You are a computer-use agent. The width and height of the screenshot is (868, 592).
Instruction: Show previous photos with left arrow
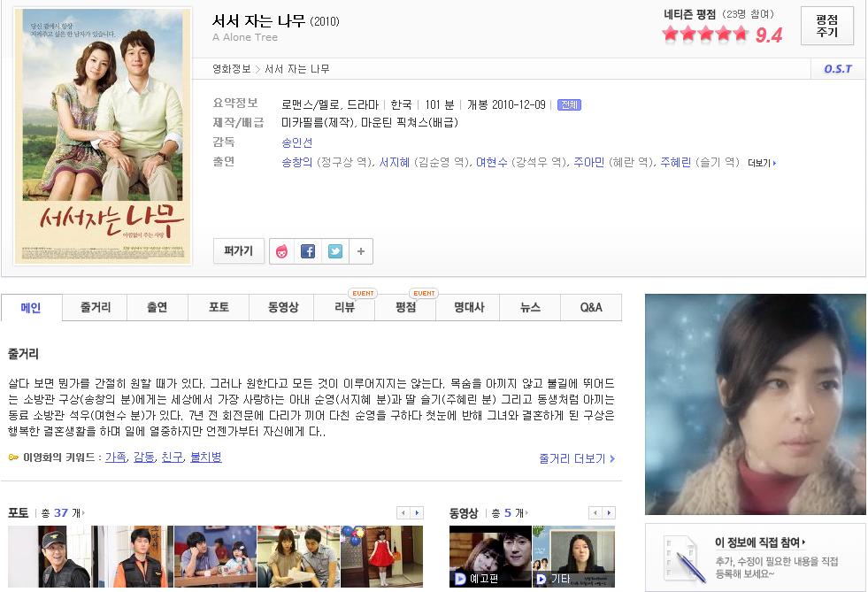pos(403,513)
